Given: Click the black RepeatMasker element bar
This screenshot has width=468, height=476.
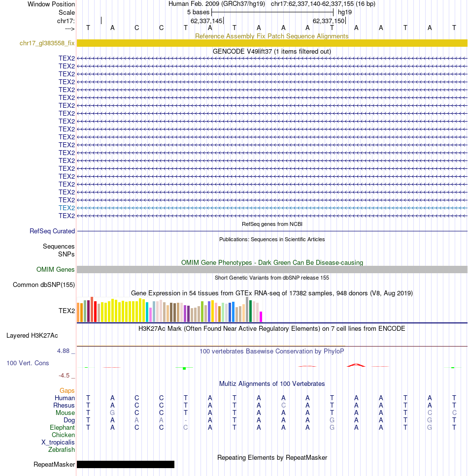Looking at the screenshot, I should tap(126, 465).
